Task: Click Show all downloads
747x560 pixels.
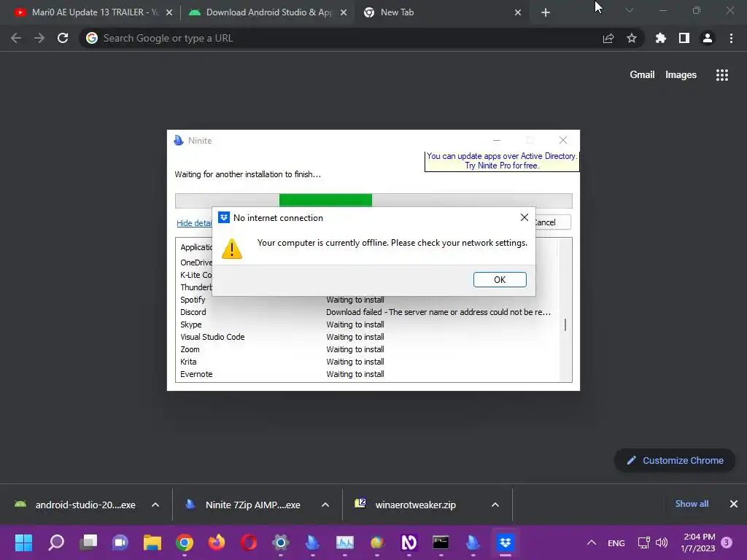Action: 692,504
